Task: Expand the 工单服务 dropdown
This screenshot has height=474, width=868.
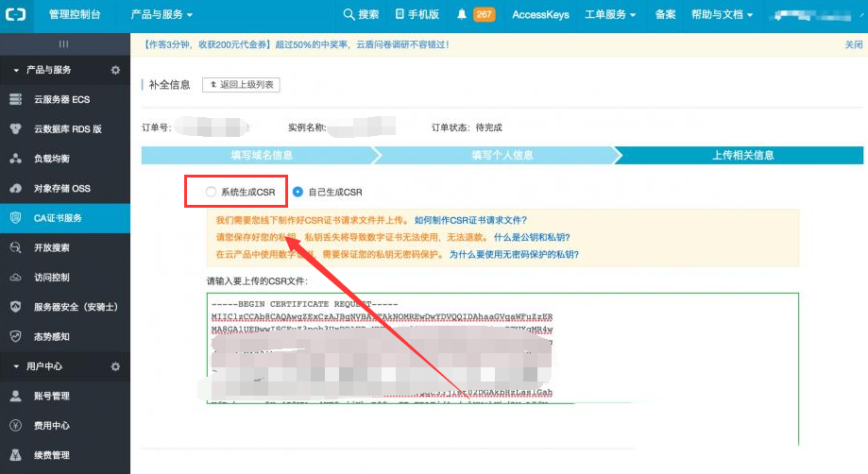Action: 610,15
